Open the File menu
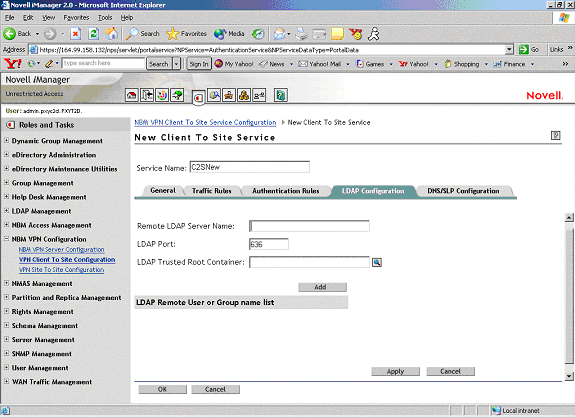 coord(9,18)
